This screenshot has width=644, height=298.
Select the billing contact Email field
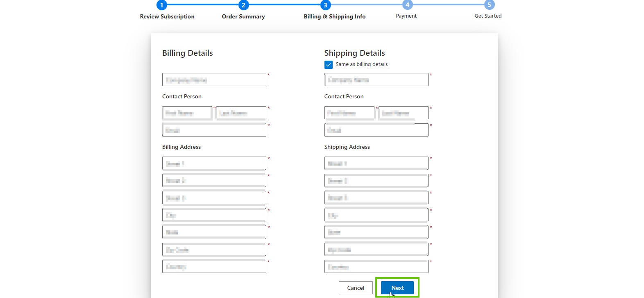tap(214, 130)
